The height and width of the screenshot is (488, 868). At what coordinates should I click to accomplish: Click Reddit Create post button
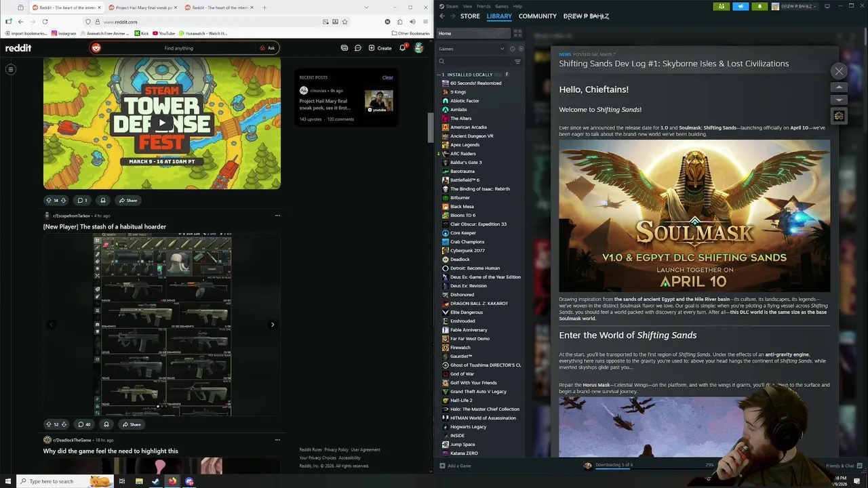(380, 48)
